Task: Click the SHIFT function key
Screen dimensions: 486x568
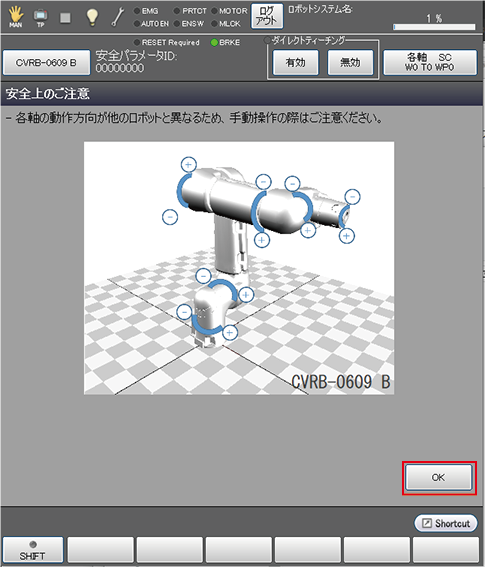Action: 33,550
